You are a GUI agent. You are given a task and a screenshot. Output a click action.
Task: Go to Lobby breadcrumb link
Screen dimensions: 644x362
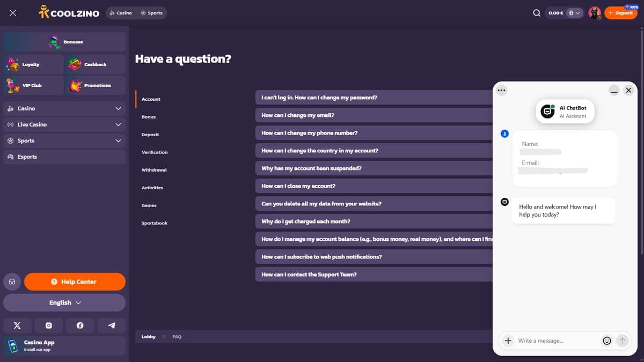[x=149, y=337]
